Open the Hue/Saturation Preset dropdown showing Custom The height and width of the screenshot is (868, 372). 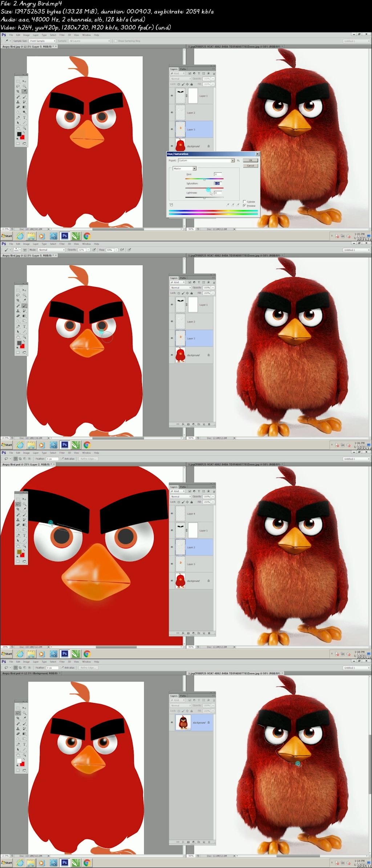point(206,160)
